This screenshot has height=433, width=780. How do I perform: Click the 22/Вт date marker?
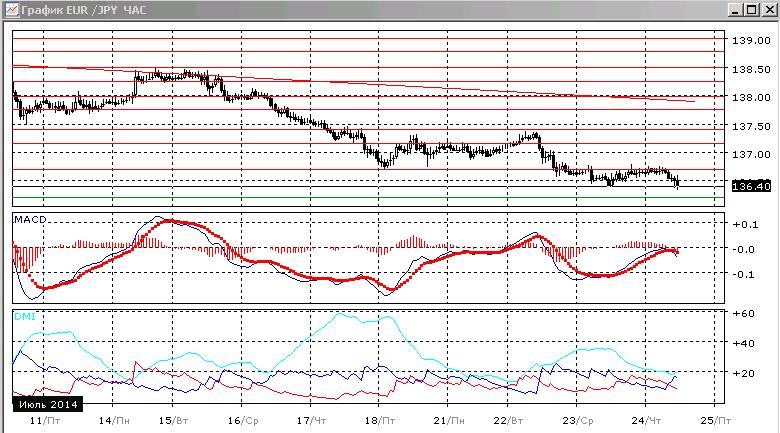click(508, 421)
